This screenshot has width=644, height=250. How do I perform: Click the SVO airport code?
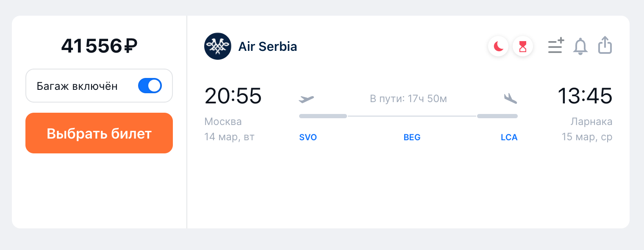[x=308, y=138]
